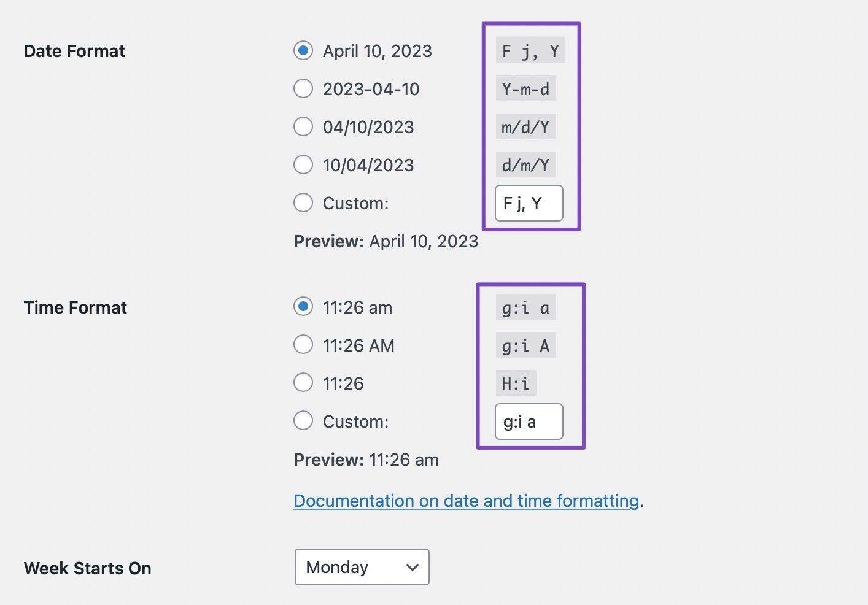Select the 04/10/2023 date format option
This screenshot has width=868, height=605.
point(303,126)
